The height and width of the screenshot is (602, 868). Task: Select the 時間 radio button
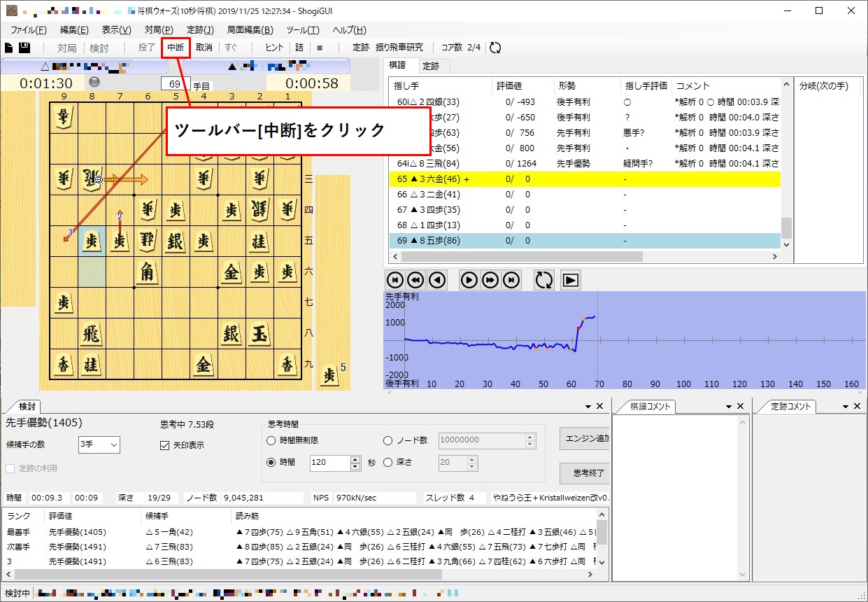tap(271, 462)
